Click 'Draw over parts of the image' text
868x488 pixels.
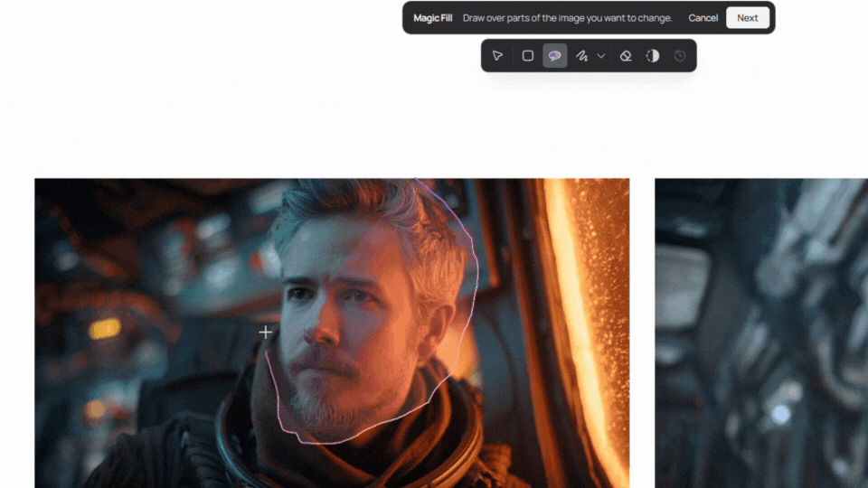tap(568, 18)
